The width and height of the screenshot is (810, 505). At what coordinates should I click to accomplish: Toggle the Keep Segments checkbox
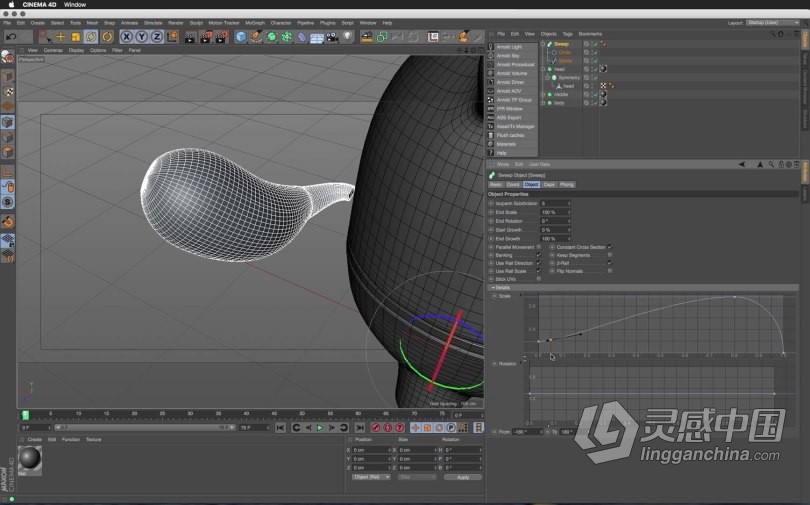click(x=610, y=255)
